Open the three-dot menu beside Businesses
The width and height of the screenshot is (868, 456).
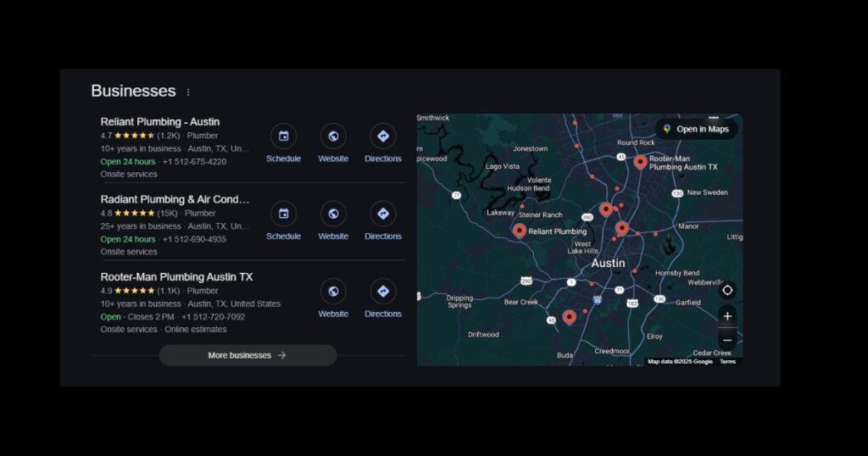188,92
